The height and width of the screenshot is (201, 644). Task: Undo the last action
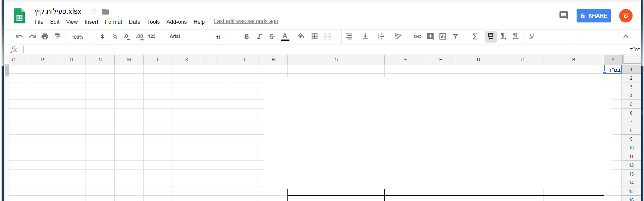(x=19, y=37)
